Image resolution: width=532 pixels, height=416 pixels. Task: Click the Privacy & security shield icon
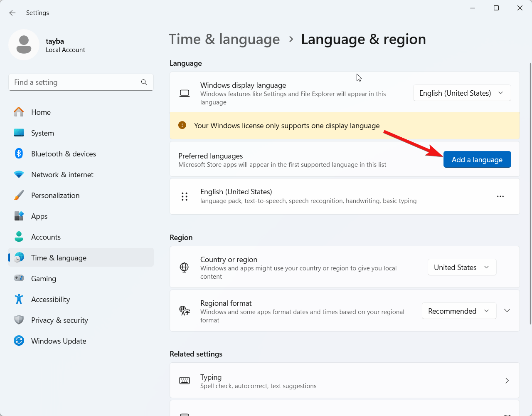[x=19, y=320]
